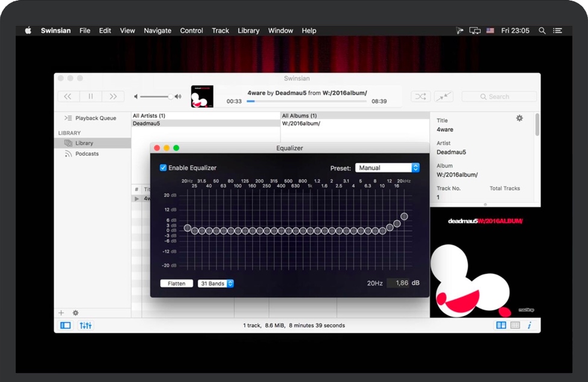Toggle the info icon in the status bar
Viewport: 588px width, 382px height.
point(530,325)
